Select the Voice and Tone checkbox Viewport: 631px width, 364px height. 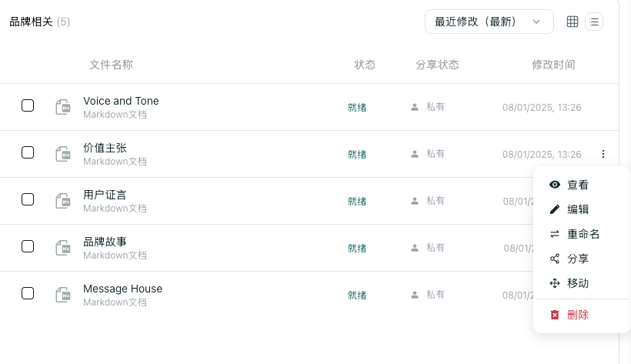pos(28,105)
